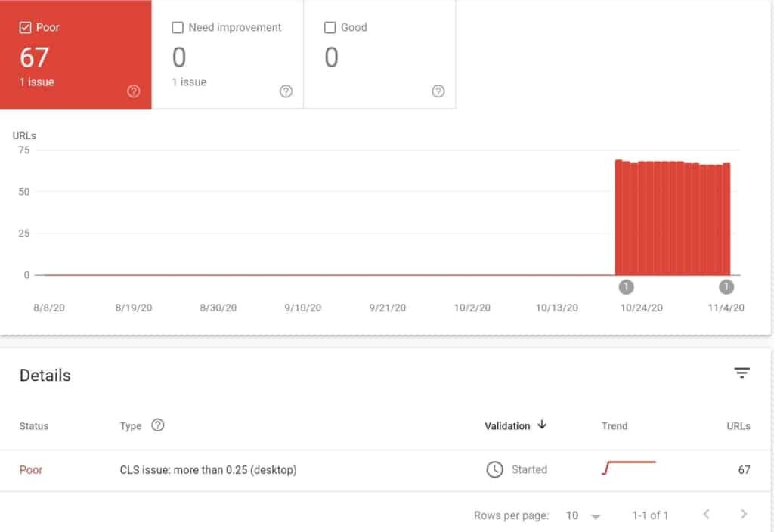
Task: Click chart annotation marker near 11/4/20
Action: click(726, 287)
